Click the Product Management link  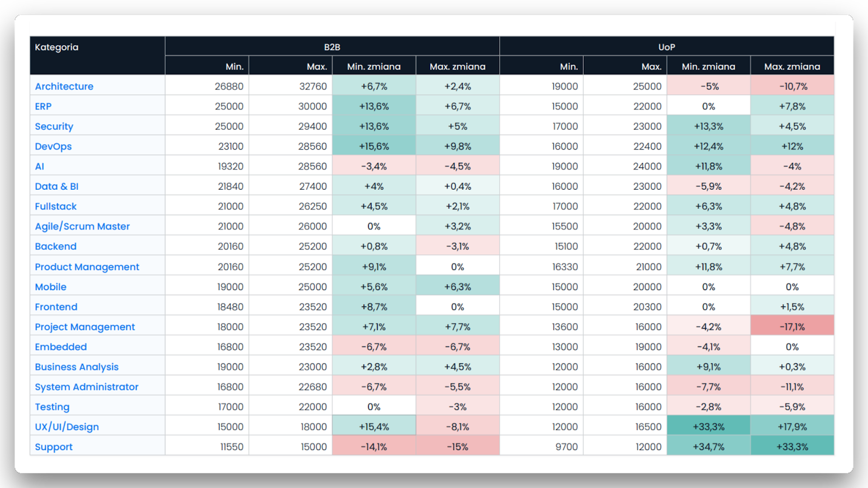click(87, 267)
